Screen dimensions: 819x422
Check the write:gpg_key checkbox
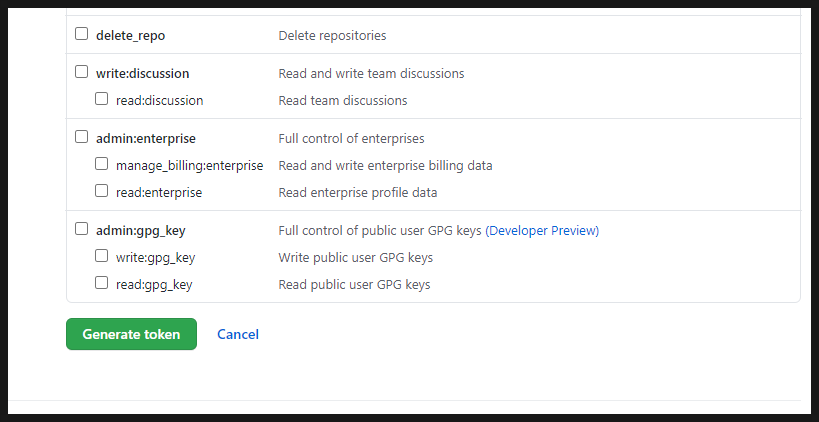(x=101, y=256)
